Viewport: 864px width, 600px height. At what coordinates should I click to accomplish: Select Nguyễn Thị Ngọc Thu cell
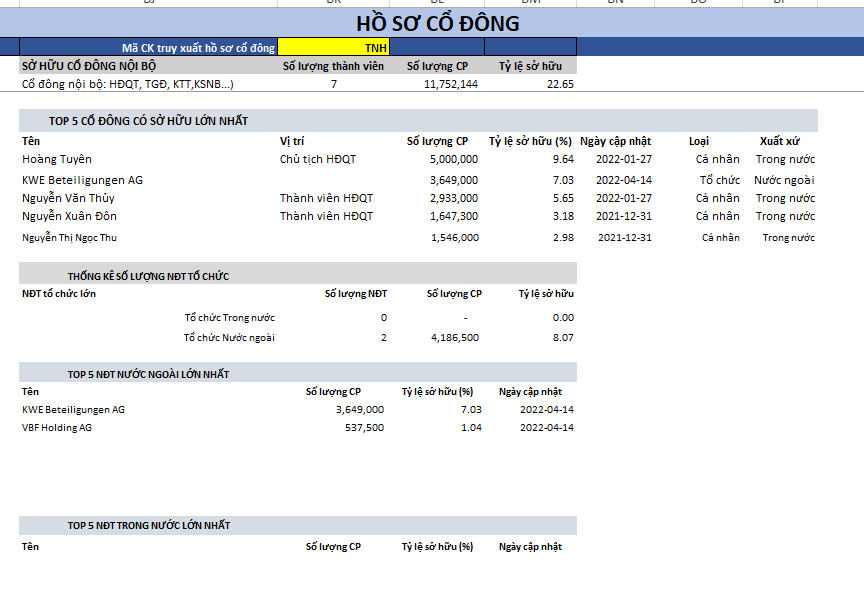pos(69,238)
